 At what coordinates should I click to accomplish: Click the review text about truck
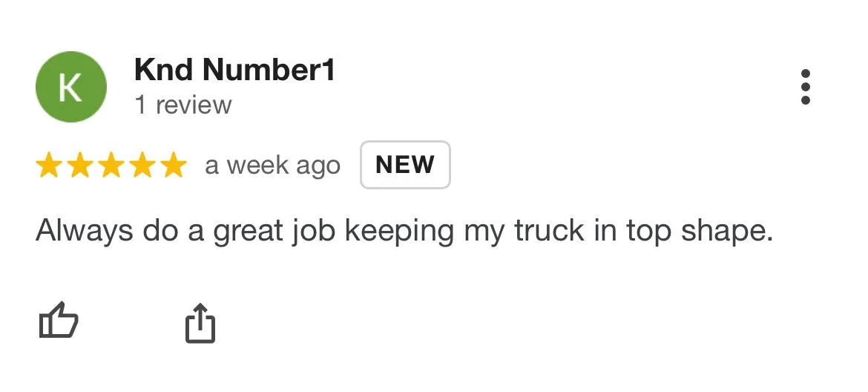point(404,232)
